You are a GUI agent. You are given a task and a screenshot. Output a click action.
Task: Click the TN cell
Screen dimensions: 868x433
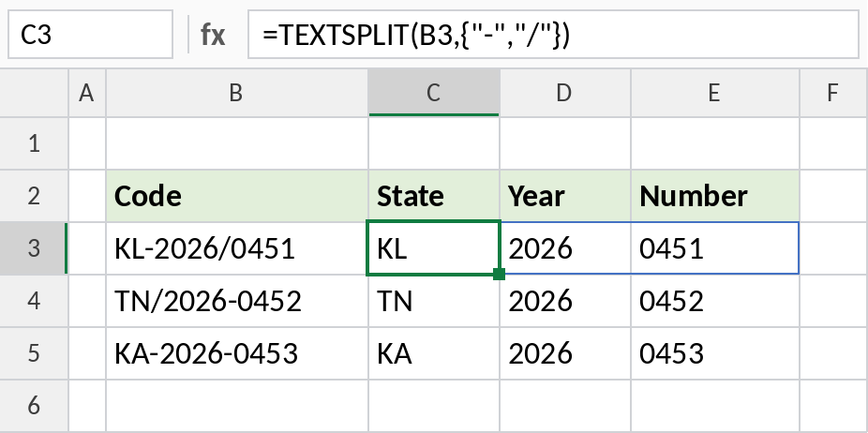[x=434, y=301]
